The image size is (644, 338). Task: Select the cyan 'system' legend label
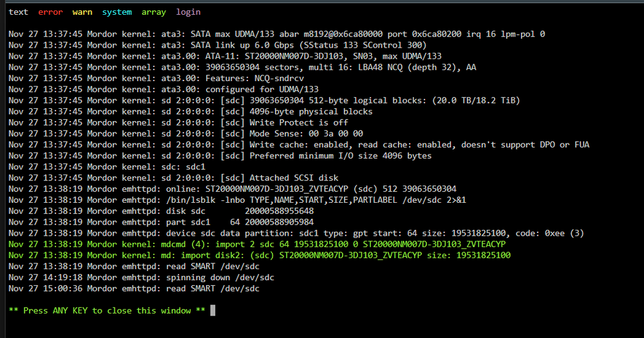pyautogui.click(x=117, y=12)
